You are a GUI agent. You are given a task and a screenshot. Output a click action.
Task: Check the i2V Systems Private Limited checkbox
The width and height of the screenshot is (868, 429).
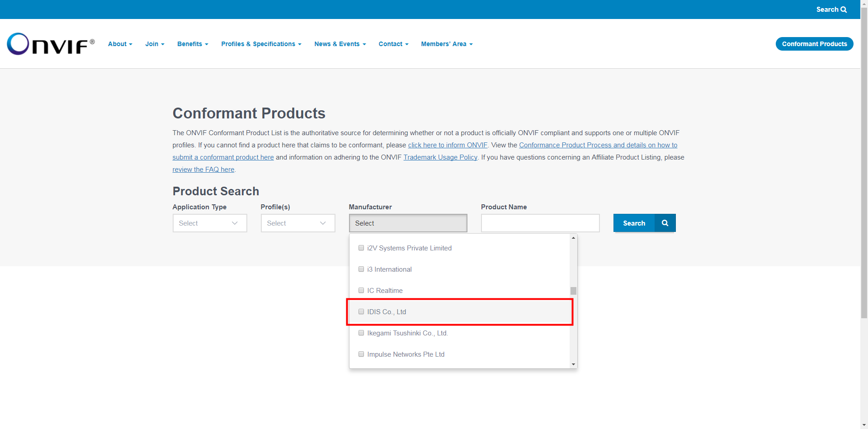pos(361,248)
